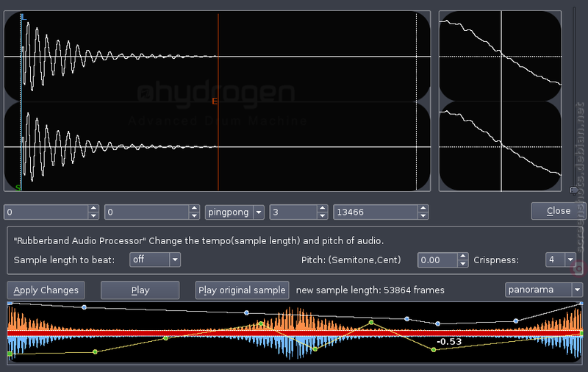Click the loop count field showing 3
Image resolution: width=588 pixels, height=372 pixels.
pos(293,212)
